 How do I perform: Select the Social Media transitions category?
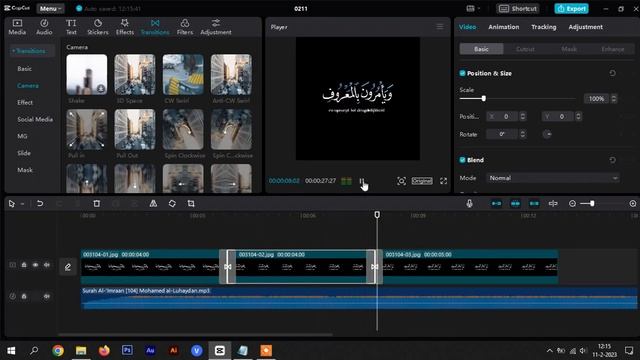tap(35, 119)
